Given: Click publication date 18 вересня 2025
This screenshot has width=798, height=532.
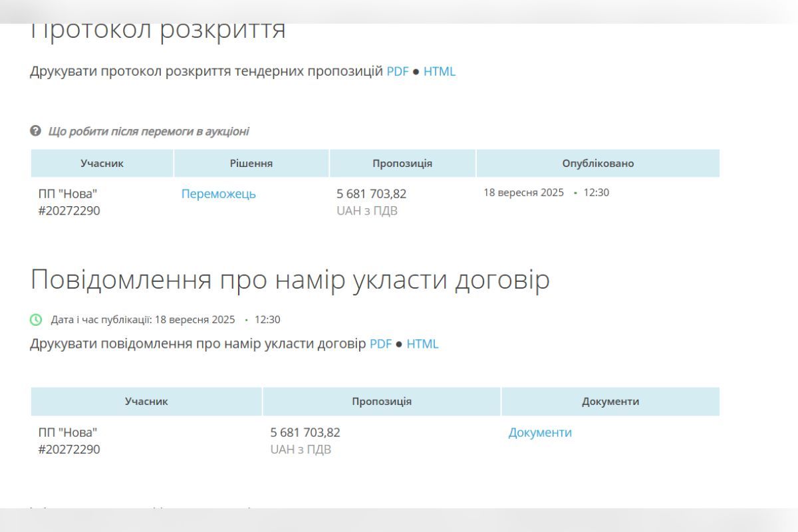Looking at the screenshot, I should [524, 192].
